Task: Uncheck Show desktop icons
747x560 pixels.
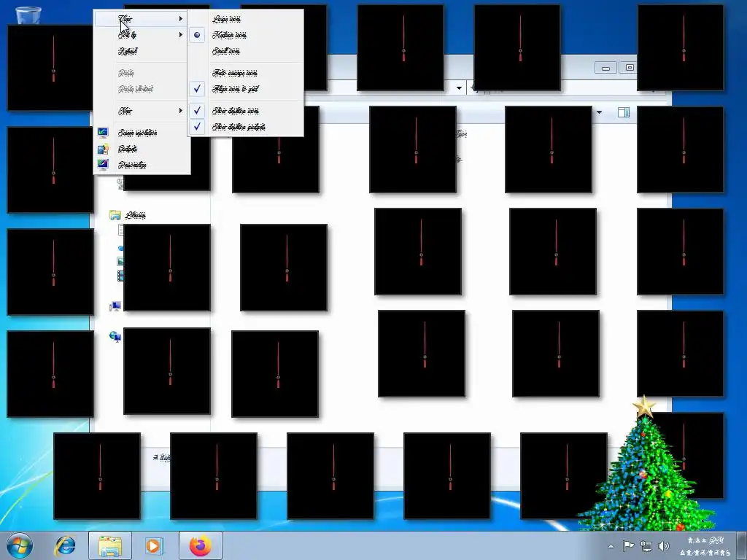Action: [245, 111]
